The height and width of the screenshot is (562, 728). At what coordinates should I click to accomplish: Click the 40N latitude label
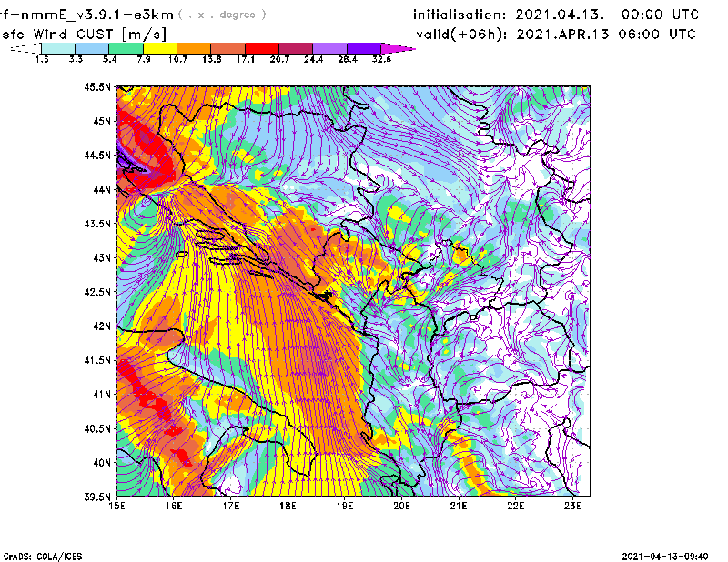[102, 463]
